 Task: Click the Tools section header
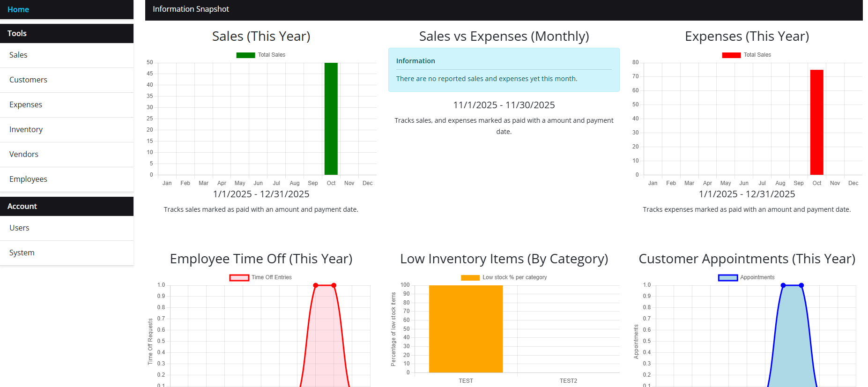coord(17,33)
